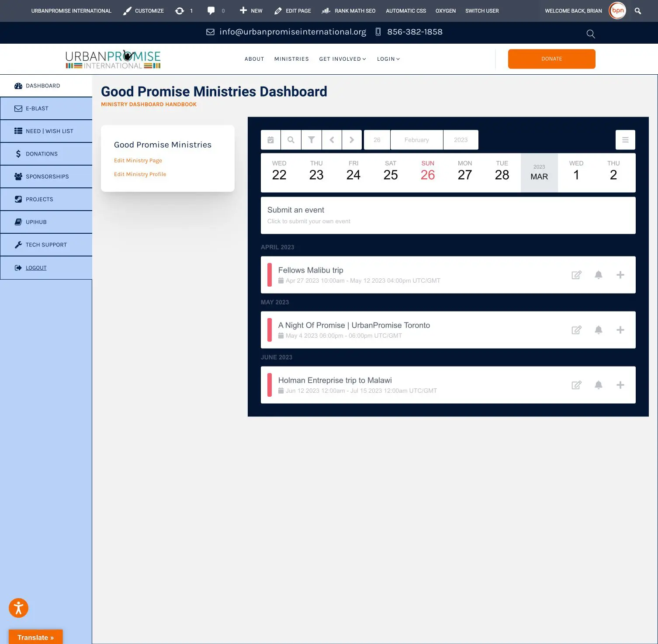This screenshot has height=644, width=658.
Task: Open the accessibility widget button
Action: 18,608
